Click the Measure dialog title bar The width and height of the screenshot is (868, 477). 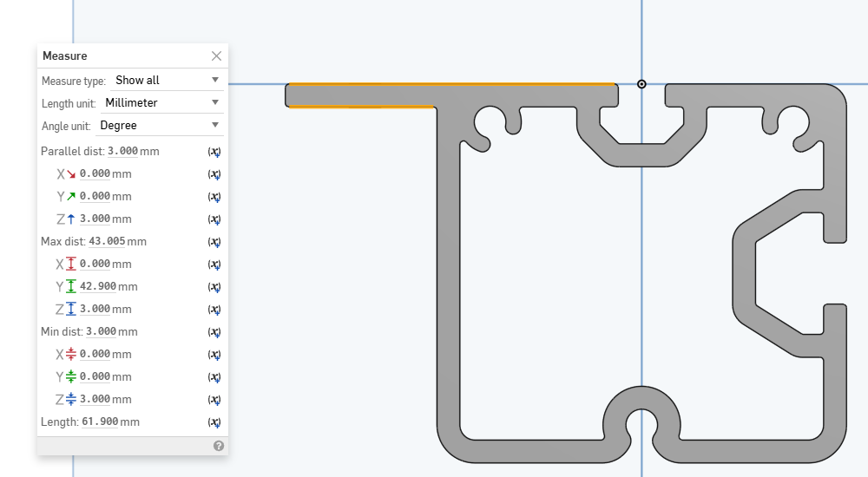click(122, 56)
